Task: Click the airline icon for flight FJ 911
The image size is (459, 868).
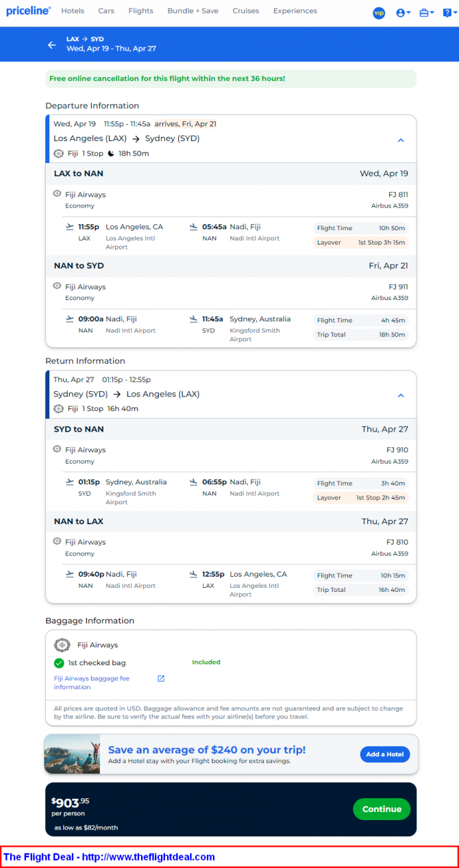Action: [x=57, y=286]
